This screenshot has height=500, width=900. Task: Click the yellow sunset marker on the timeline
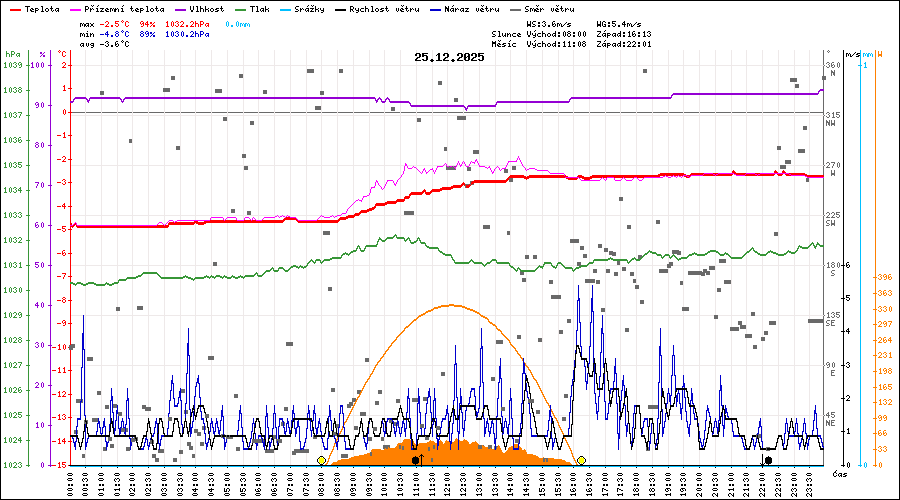pyautogui.click(x=581, y=460)
